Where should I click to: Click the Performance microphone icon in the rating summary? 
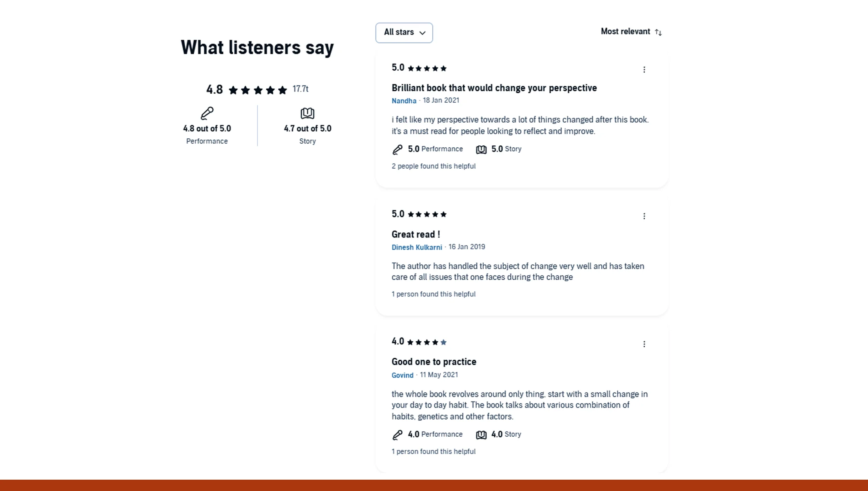click(207, 114)
